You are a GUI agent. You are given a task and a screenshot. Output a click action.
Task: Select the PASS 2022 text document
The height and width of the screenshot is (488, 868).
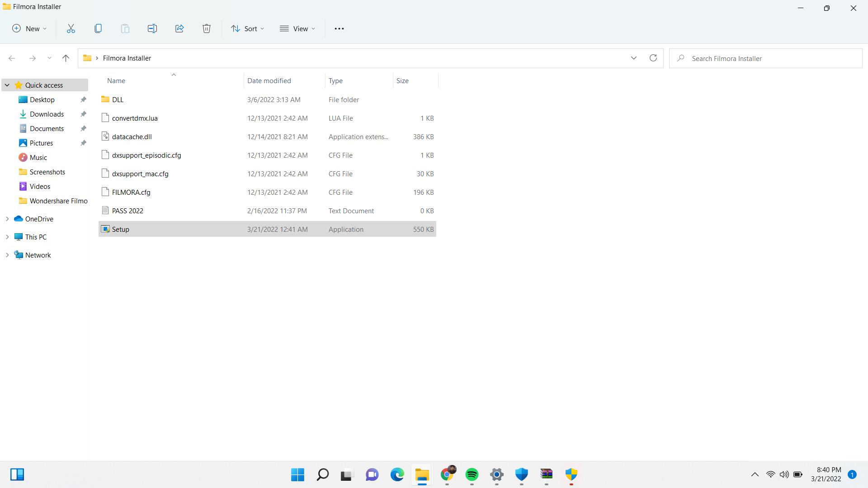pos(127,211)
